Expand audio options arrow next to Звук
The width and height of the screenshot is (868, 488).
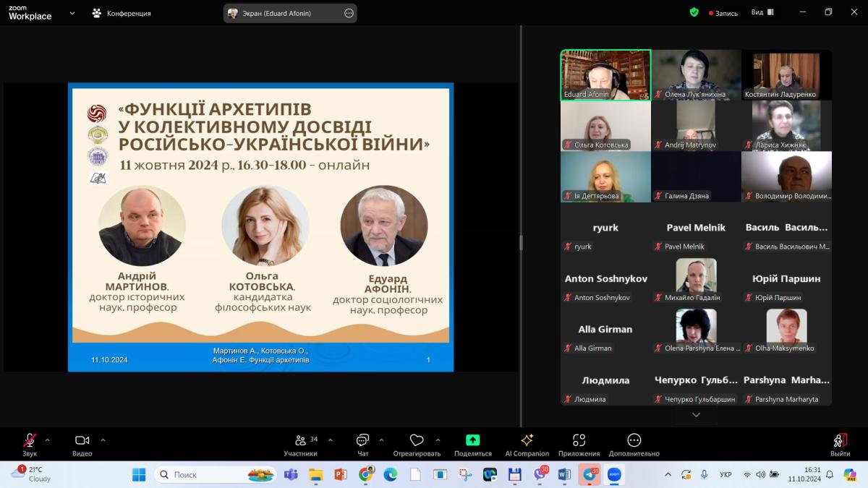click(48, 440)
